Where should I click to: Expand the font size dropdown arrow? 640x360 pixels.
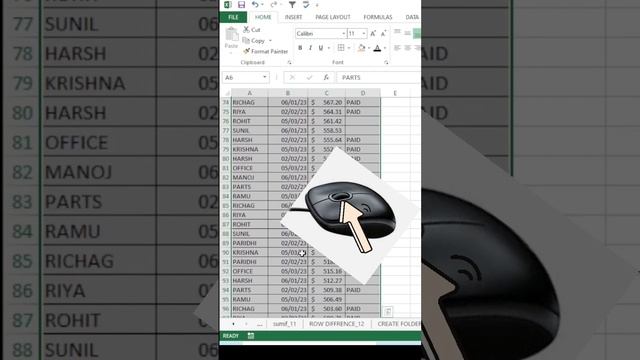tap(364, 33)
